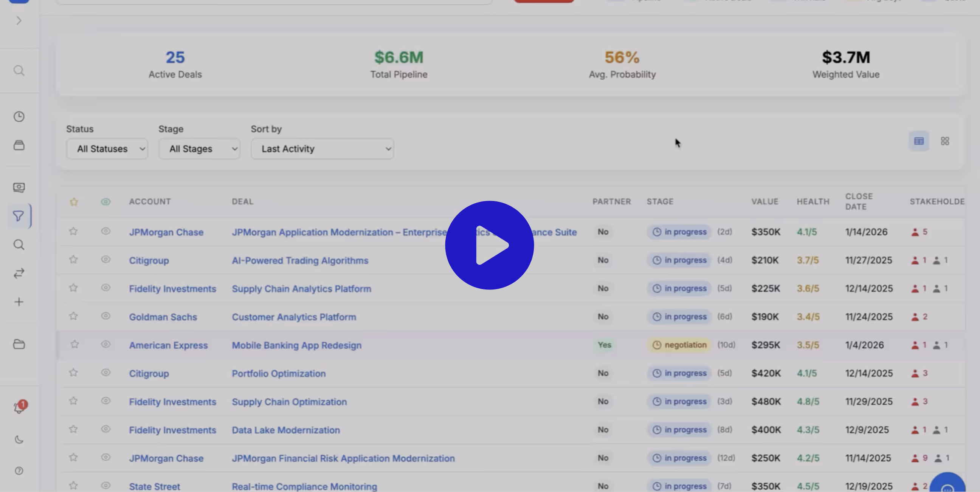Open the Citigroup account link

click(149, 260)
